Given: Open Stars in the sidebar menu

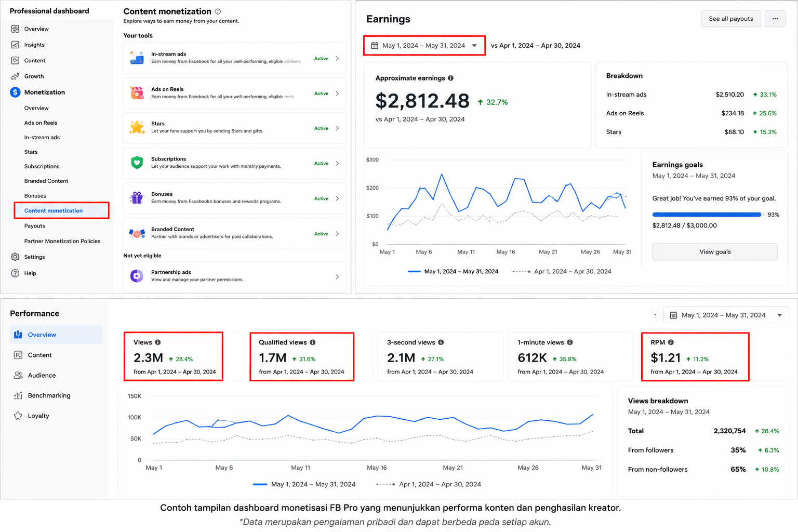Looking at the screenshot, I should tap(31, 152).
